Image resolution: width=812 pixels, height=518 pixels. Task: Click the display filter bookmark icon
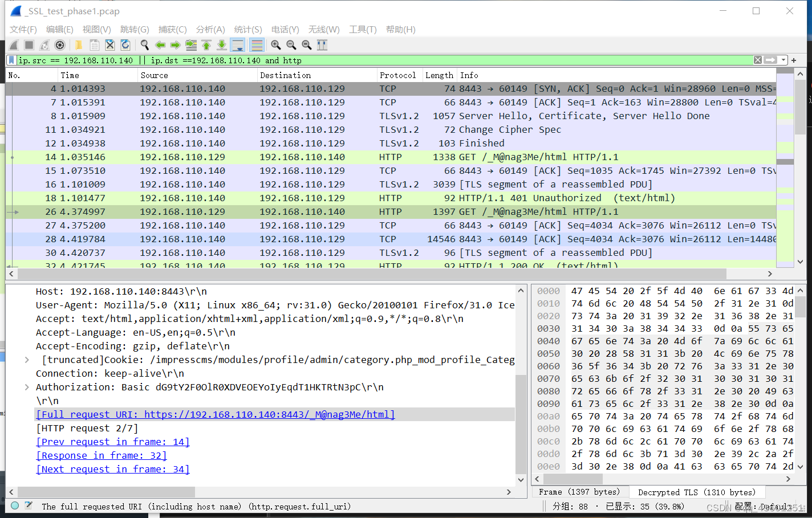[x=11, y=60]
